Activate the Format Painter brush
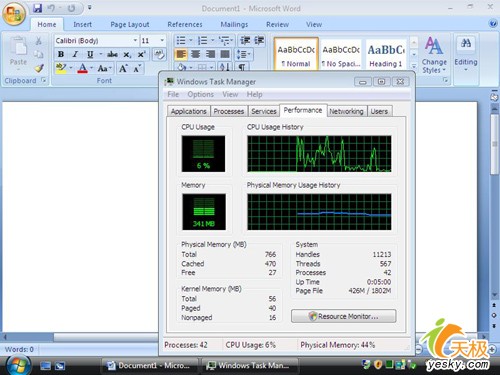The image size is (500, 375). [x=39, y=68]
